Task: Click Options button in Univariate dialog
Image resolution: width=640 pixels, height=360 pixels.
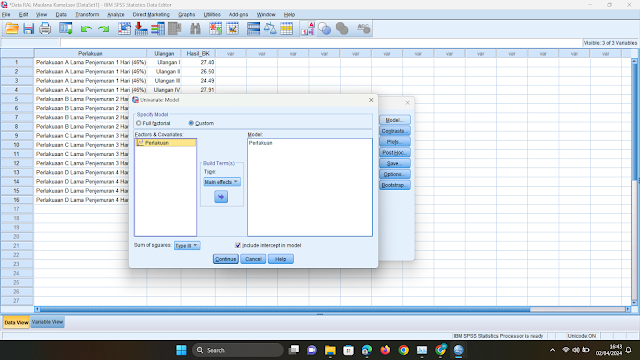Action: coord(395,174)
